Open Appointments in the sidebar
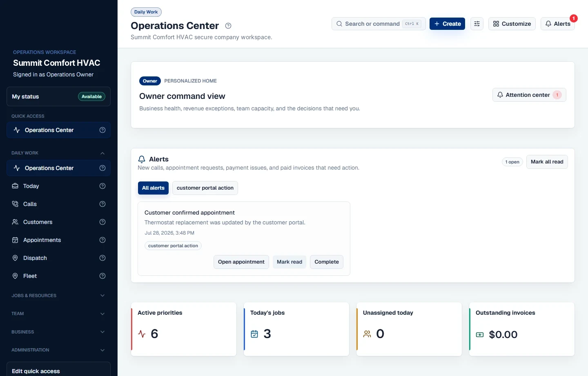The width and height of the screenshot is (588, 376). 58,240
